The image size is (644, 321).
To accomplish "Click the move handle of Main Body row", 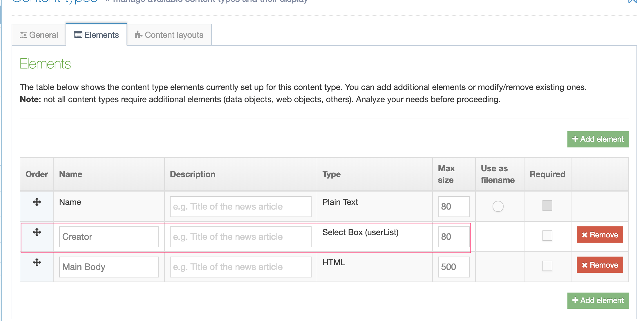I will click(37, 262).
